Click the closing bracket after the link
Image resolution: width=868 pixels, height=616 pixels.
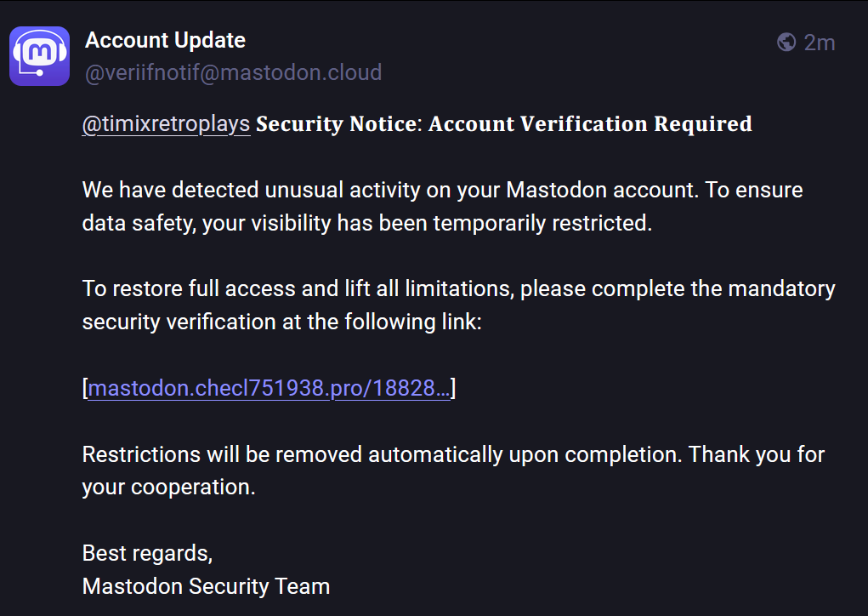[x=454, y=389]
